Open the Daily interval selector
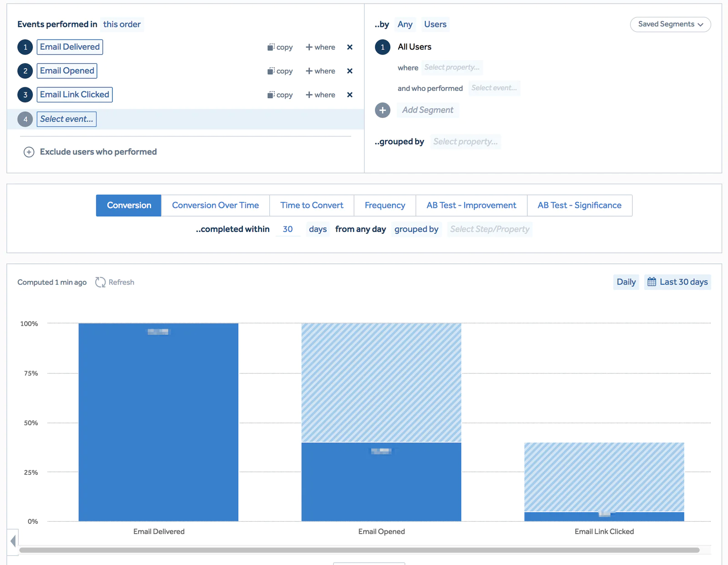Screen dimensions: 728x565 pyautogui.click(x=626, y=282)
